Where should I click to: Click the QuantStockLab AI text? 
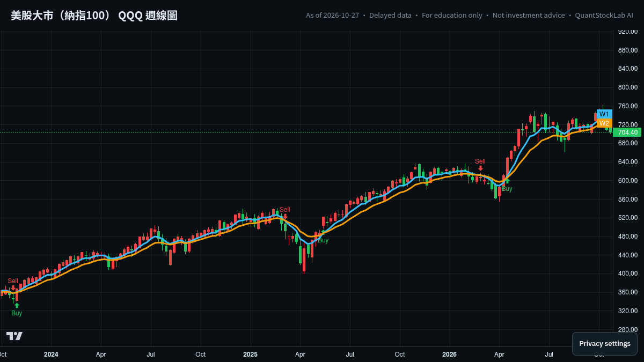[x=604, y=16]
